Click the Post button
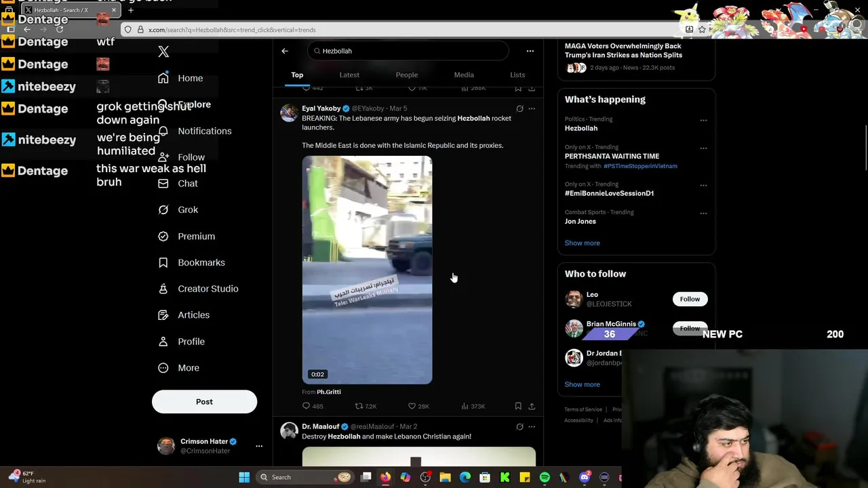Image resolution: width=868 pixels, height=488 pixels. (x=204, y=402)
